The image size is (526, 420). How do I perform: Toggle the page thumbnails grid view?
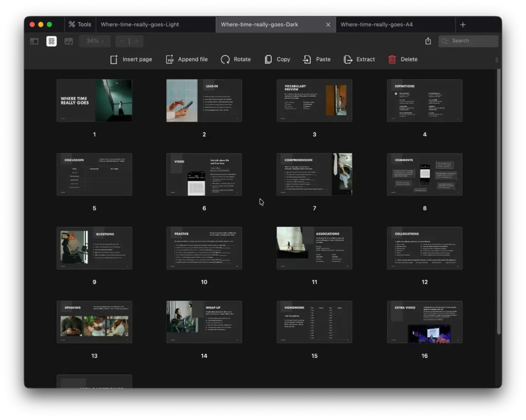coord(51,41)
